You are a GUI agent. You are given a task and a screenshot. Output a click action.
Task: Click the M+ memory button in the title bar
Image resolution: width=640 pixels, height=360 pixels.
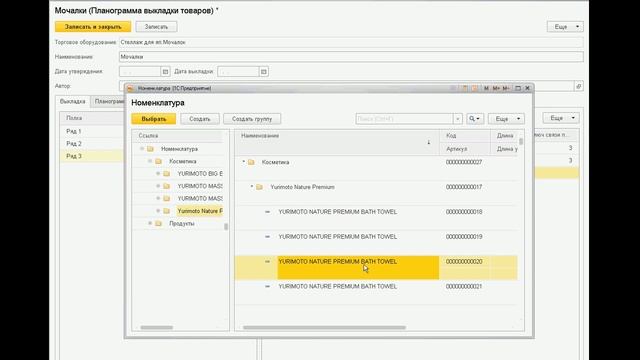click(496, 88)
